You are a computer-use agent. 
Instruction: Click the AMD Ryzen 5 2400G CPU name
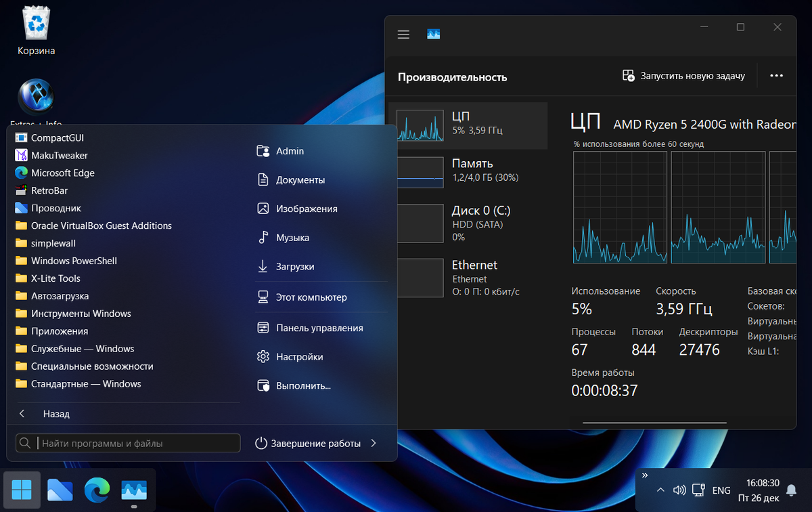coord(704,124)
